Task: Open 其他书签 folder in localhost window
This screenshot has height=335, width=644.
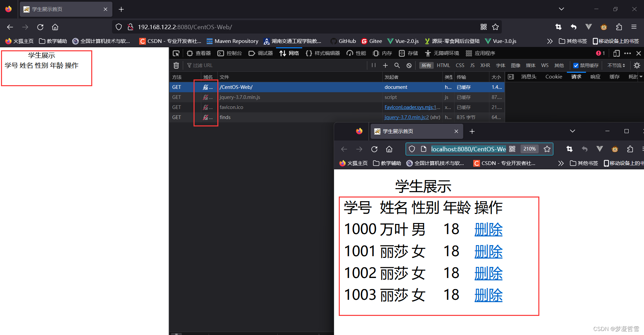Action: click(584, 163)
